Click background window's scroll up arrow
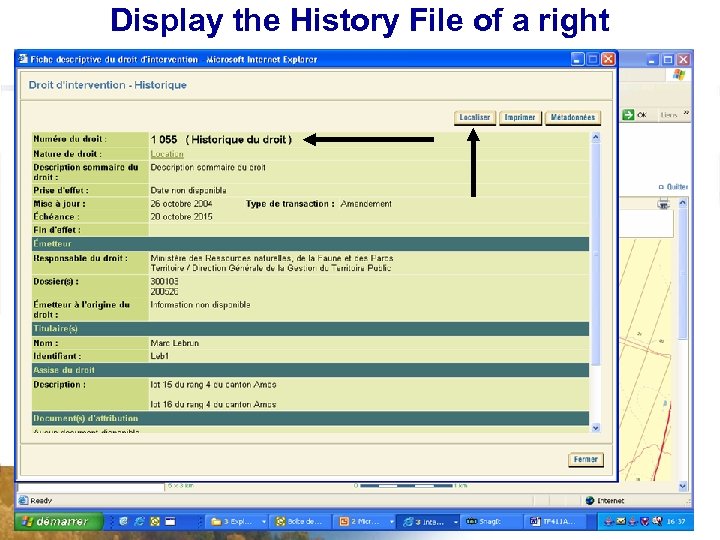Viewport: 720px width, 540px height. 683,202
